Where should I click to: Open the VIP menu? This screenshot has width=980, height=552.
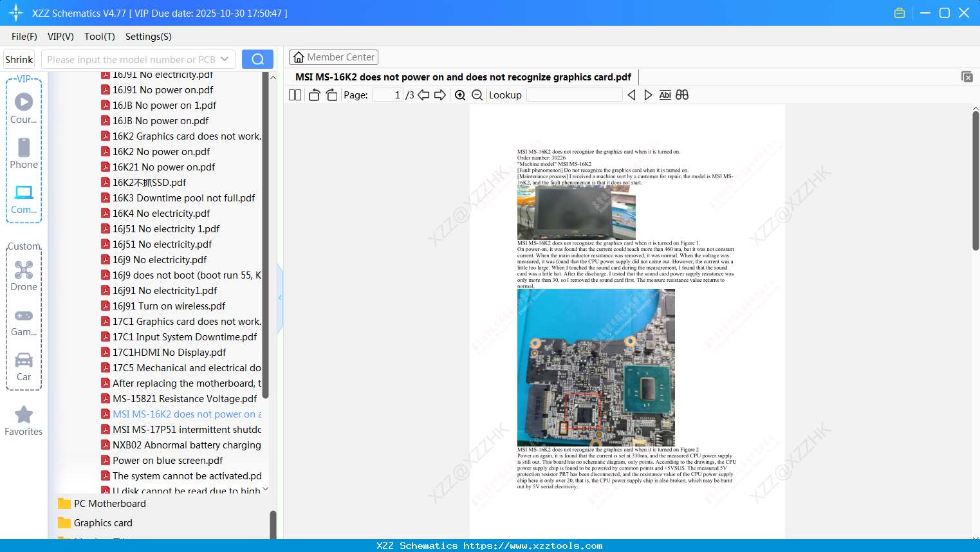60,37
